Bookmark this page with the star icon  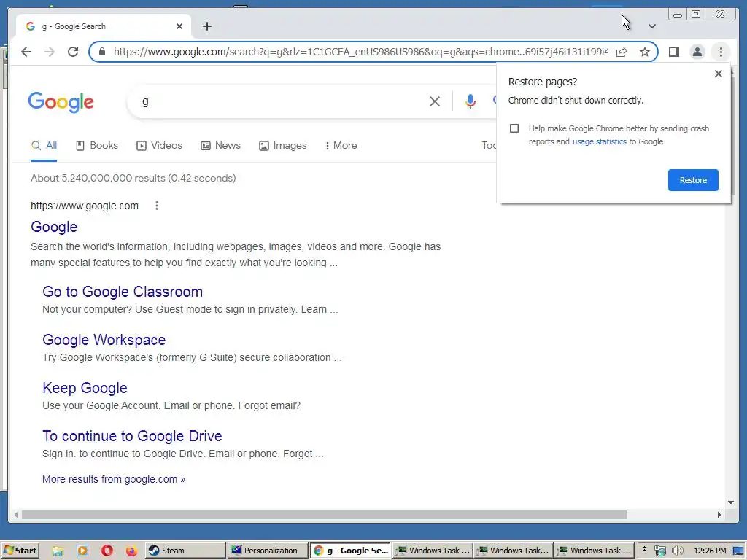(645, 52)
